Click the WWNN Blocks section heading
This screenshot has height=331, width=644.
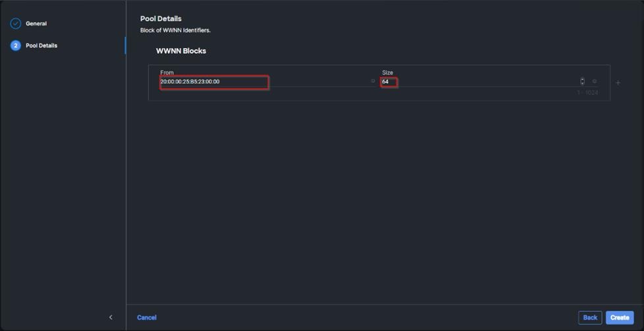tap(181, 51)
